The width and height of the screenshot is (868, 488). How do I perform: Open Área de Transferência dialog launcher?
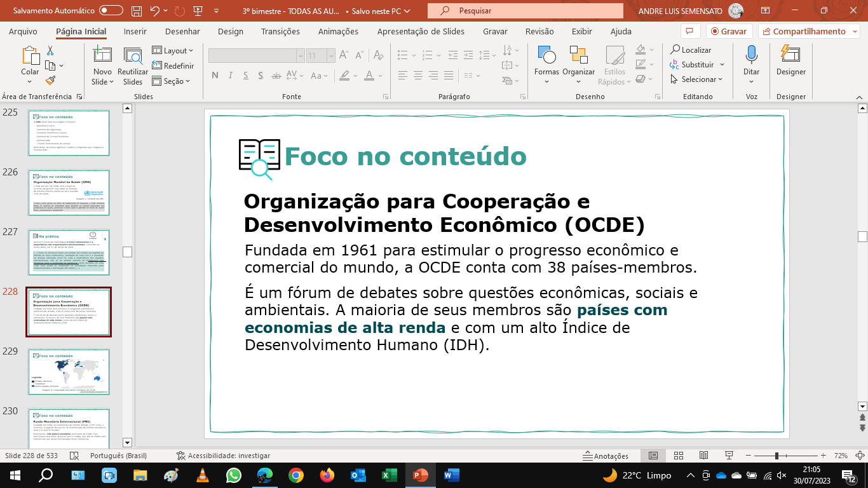[x=79, y=97]
